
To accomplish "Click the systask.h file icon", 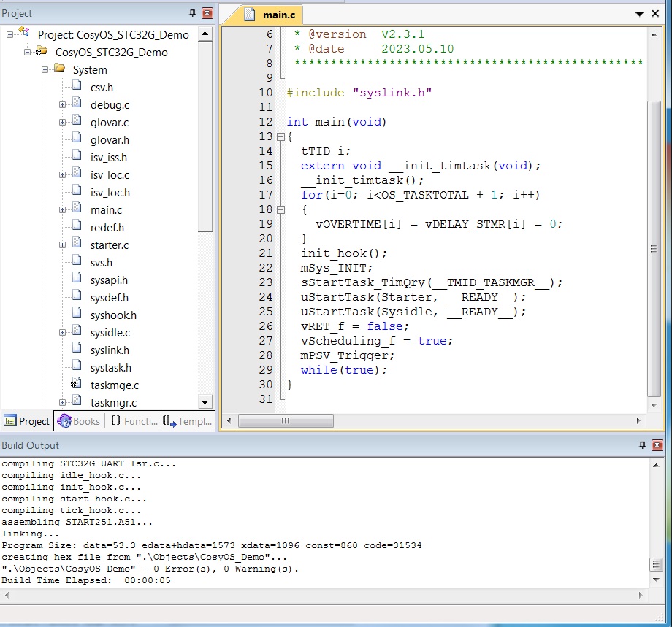I will pos(77,366).
